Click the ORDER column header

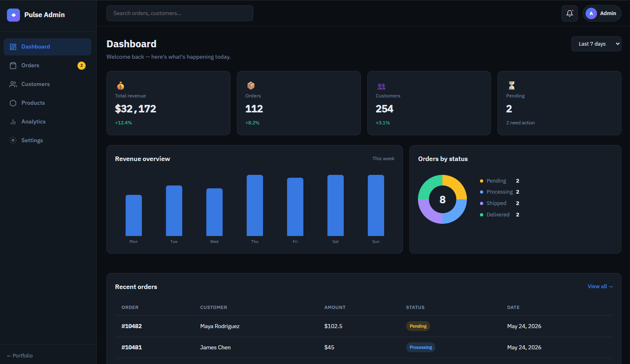tap(130, 307)
